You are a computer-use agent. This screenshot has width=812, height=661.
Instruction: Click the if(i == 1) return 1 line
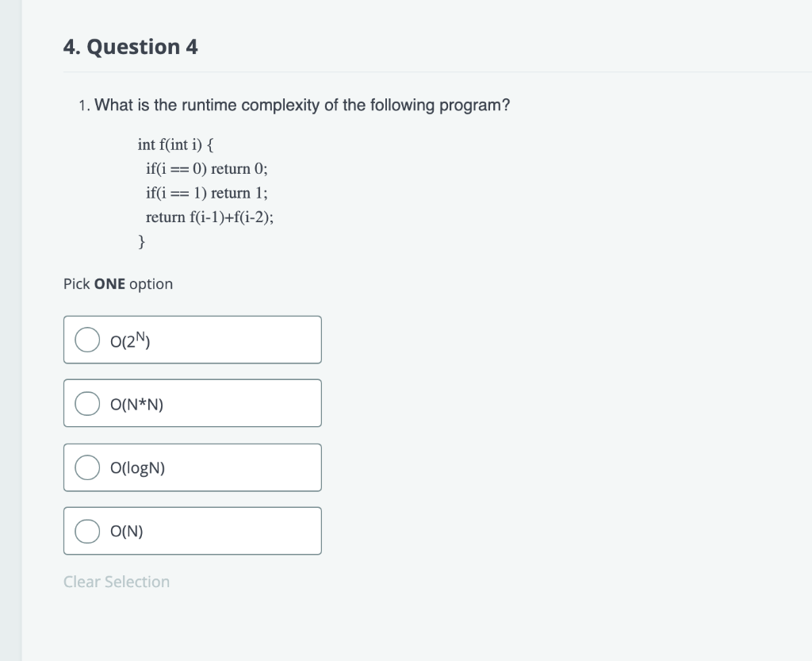click(206, 193)
